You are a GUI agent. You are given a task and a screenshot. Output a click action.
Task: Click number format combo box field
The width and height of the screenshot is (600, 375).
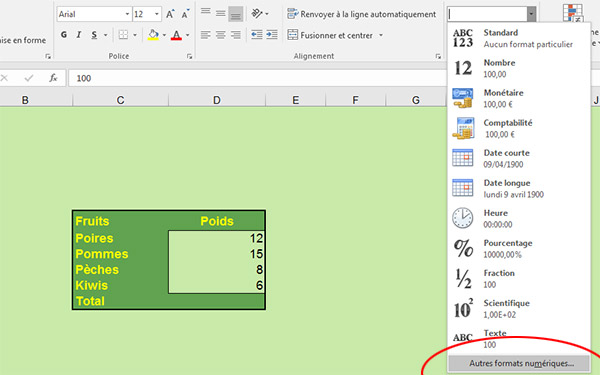point(487,14)
